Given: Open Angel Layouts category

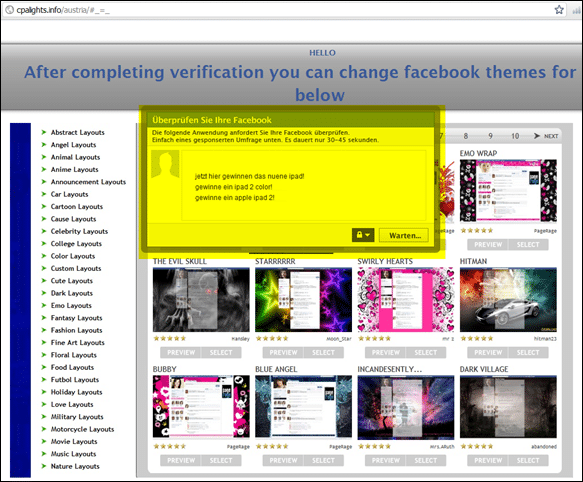Looking at the screenshot, I should point(73,145).
